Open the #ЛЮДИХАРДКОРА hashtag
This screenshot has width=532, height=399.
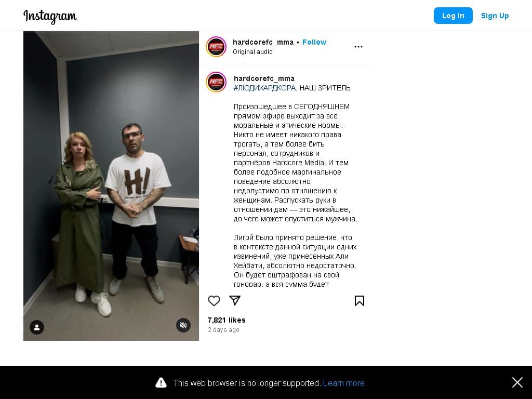pos(264,88)
